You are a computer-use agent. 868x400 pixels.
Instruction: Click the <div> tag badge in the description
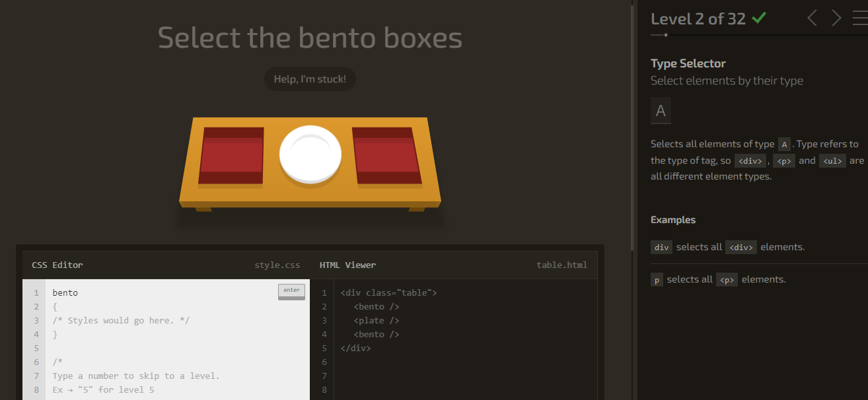[750, 160]
